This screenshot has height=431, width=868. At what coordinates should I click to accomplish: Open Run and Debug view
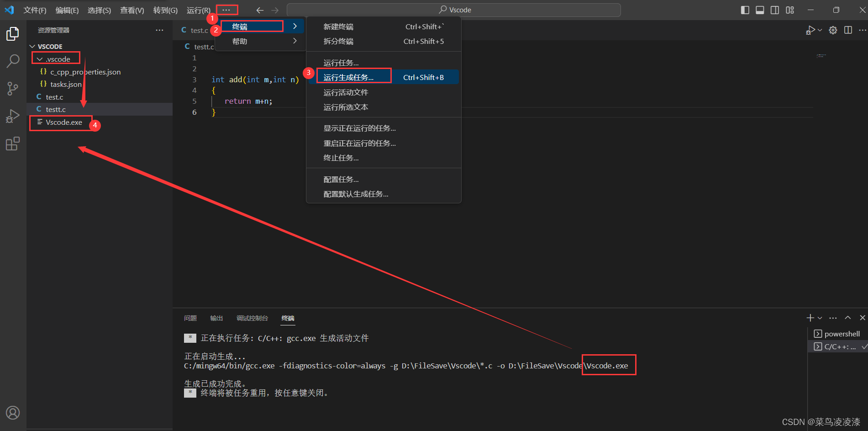[x=13, y=116]
